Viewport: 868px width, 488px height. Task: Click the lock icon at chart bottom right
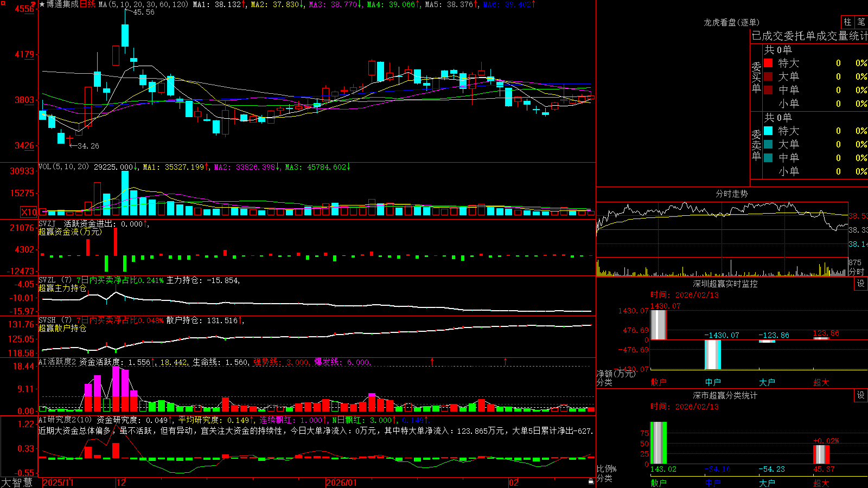591,481
